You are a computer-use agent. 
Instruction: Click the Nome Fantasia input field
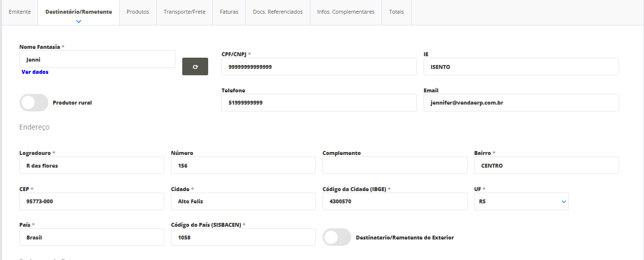click(97, 59)
